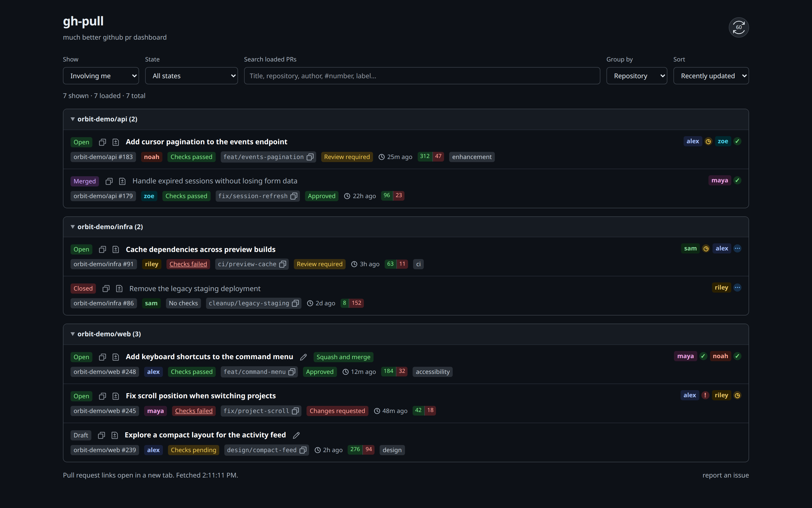Open the State dropdown showing All states
This screenshot has height=508, width=812.
(191, 76)
